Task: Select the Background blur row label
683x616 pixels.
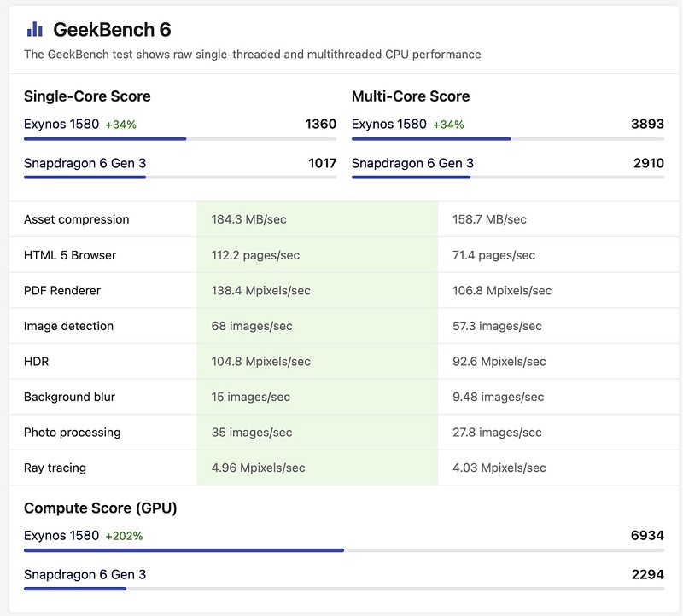Action: point(70,397)
